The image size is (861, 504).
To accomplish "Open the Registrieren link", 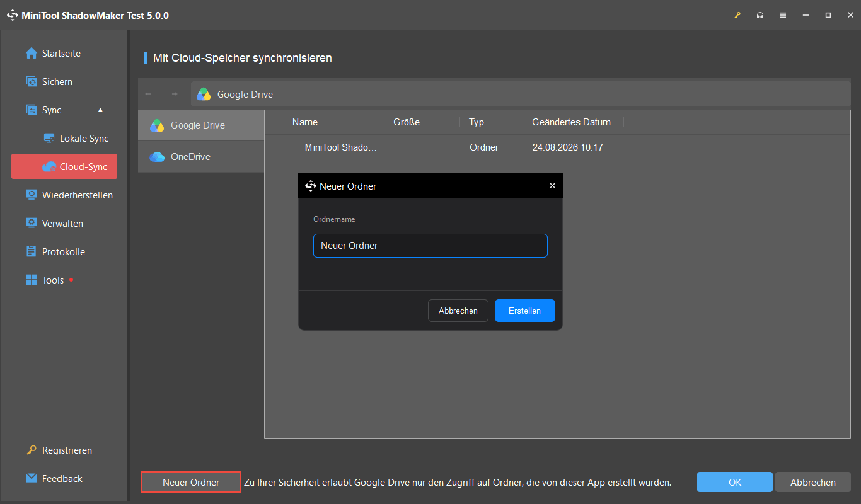I will pos(67,450).
